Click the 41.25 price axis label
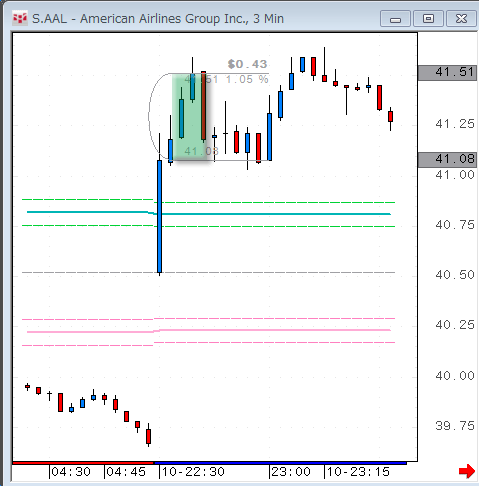The image size is (479, 486). [x=455, y=124]
